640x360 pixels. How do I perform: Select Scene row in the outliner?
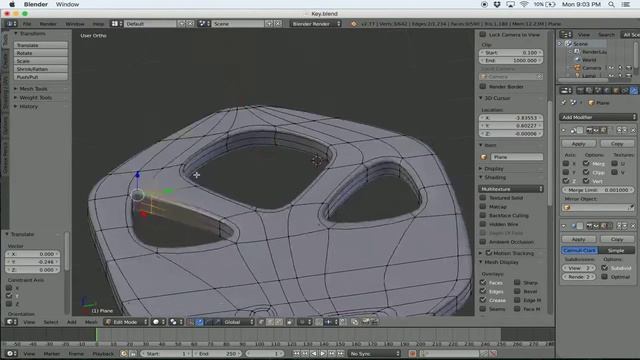click(x=580, y=44)
